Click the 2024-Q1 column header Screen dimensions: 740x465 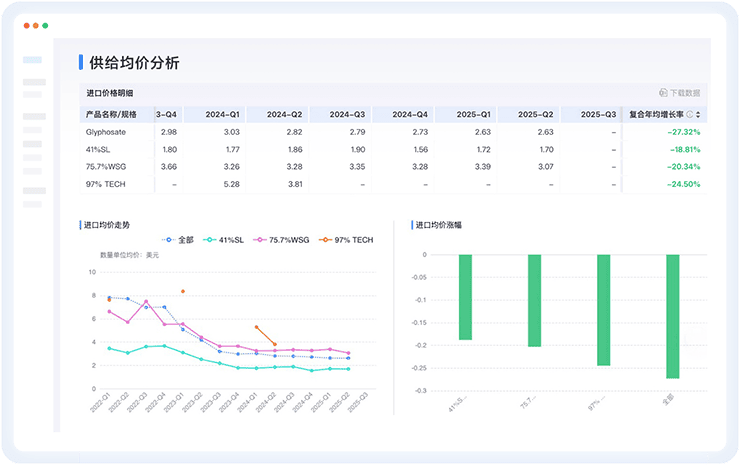(x=222, y=114)
